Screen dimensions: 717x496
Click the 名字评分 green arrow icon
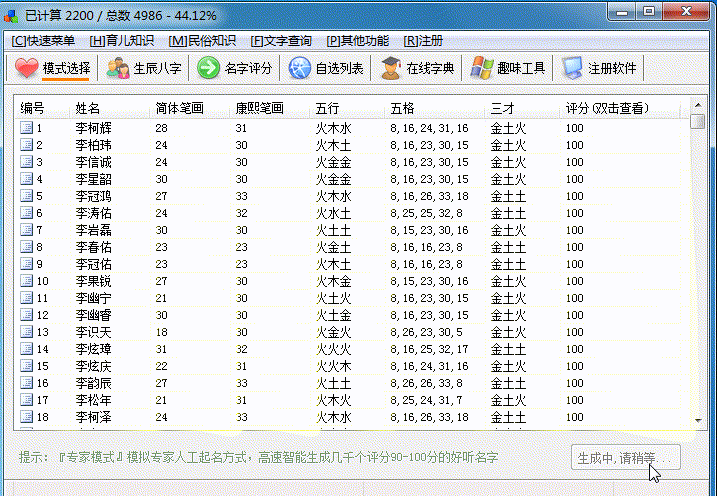pos(208,68)
